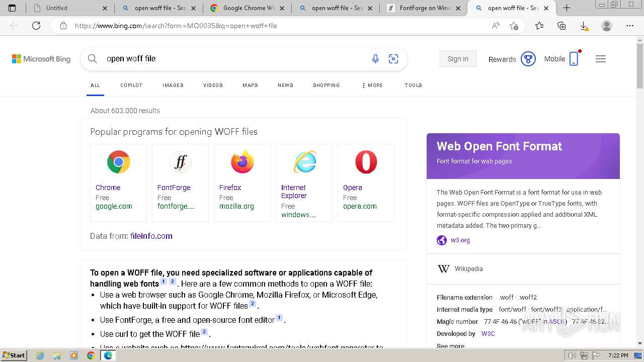644x362 pixels.
Task: Click the w3.org globe icon
Action: pyautogui.click(x=442, y=240)
